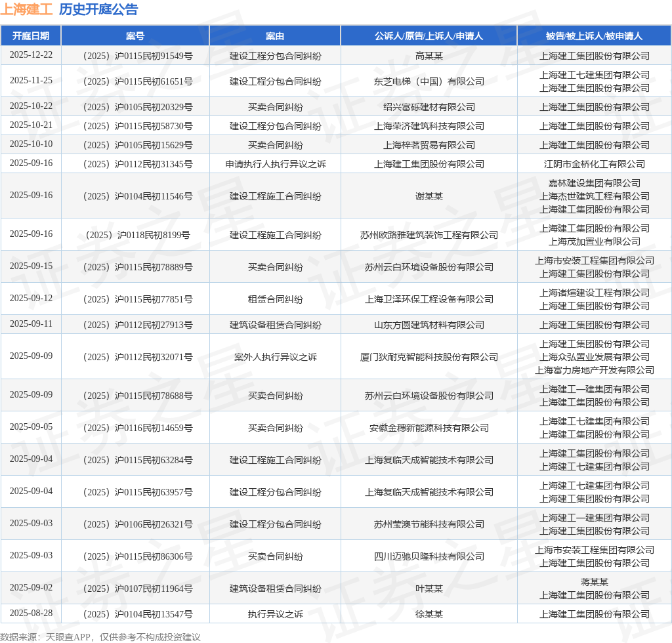Viewport: 672px width, 643px height.
Task: Click plaintiff 上海梓茗贸易有限公司
Action: point(429,145)
